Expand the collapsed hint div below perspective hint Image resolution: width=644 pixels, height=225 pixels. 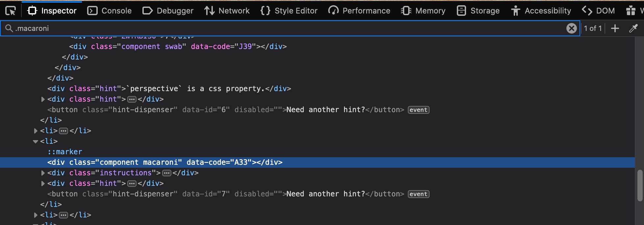pos(43,99)
